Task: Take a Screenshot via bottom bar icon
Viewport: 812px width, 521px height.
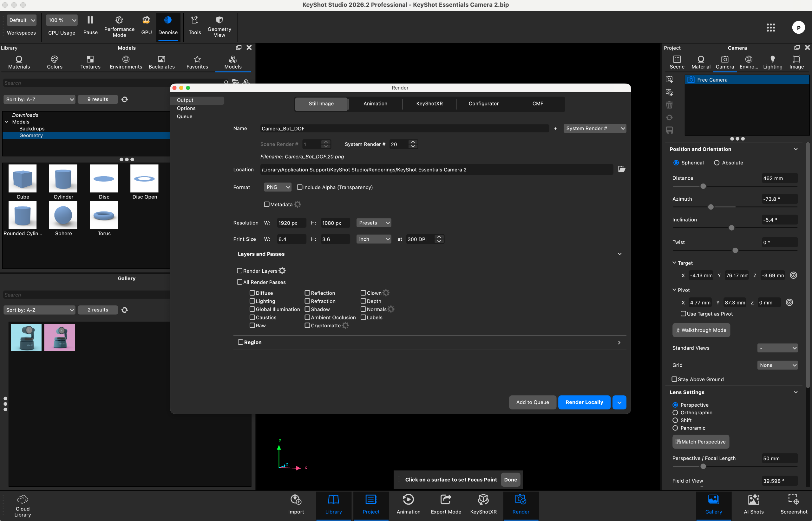Action: (793, 504)
